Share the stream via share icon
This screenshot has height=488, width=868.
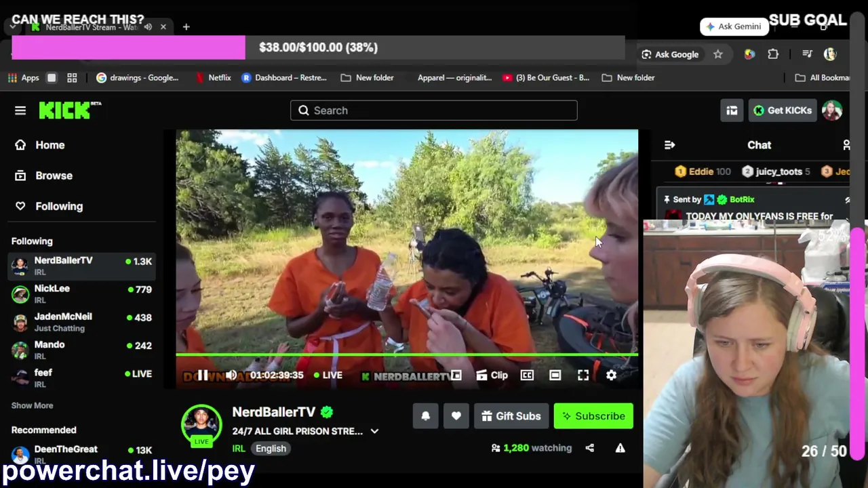[x=589, y=448]
